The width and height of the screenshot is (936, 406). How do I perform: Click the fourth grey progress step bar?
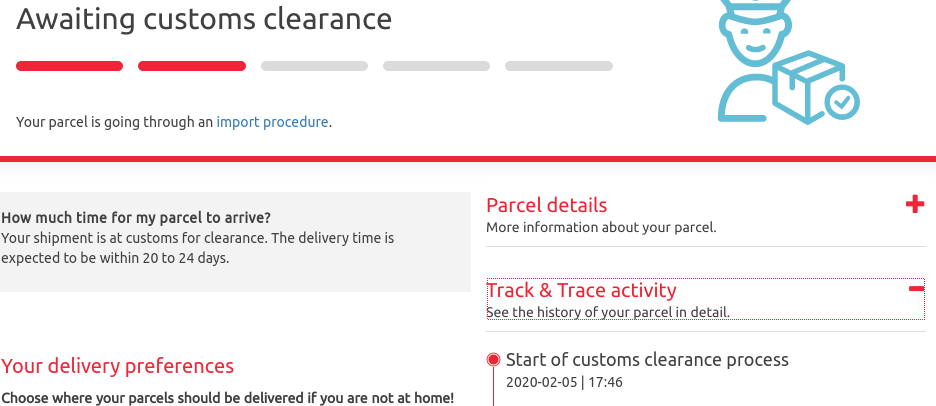click(x=436, y=66)
